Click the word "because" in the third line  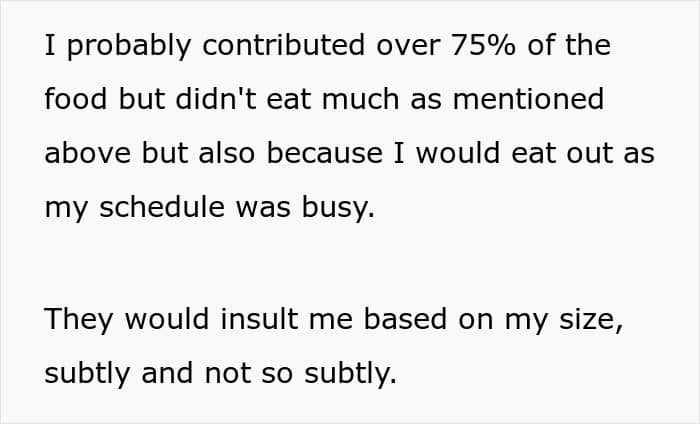click(325, 153)
